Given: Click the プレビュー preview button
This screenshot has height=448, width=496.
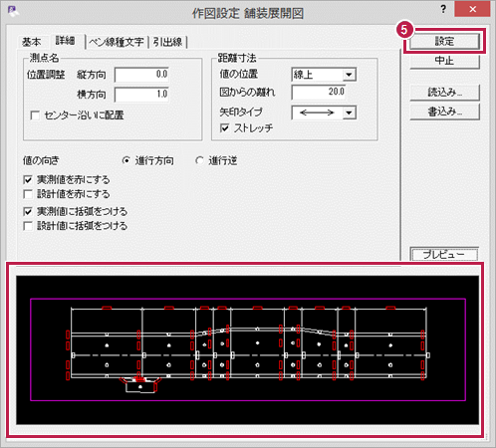Looking at the screenshot, I should coord(444,254).
